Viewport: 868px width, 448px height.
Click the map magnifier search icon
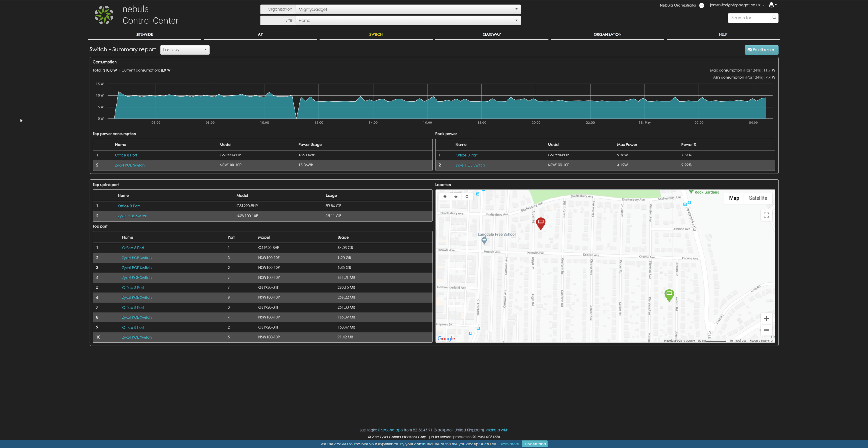click(467, 197)
